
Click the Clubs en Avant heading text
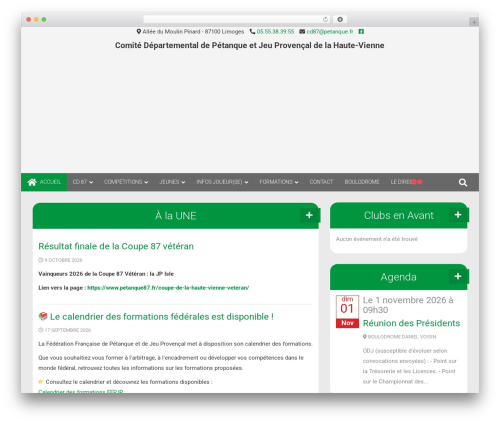(x=399, y=215)
